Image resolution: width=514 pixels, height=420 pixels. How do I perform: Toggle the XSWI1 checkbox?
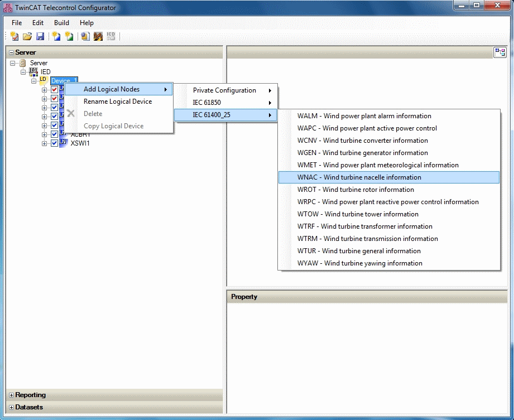(x=55, y=143)
